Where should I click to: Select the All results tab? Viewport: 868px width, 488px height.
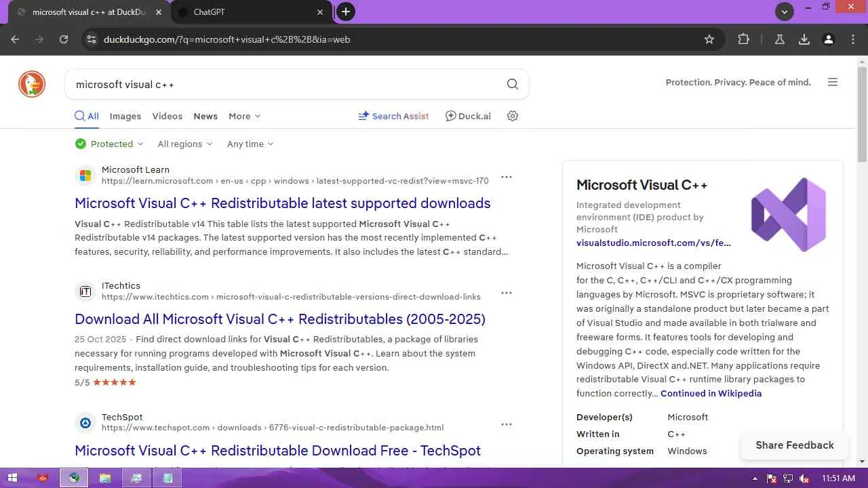pos(87,116)
